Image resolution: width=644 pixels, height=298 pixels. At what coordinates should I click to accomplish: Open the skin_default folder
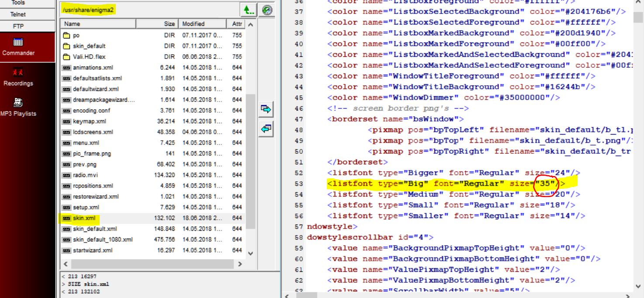[x=89, y=46]
